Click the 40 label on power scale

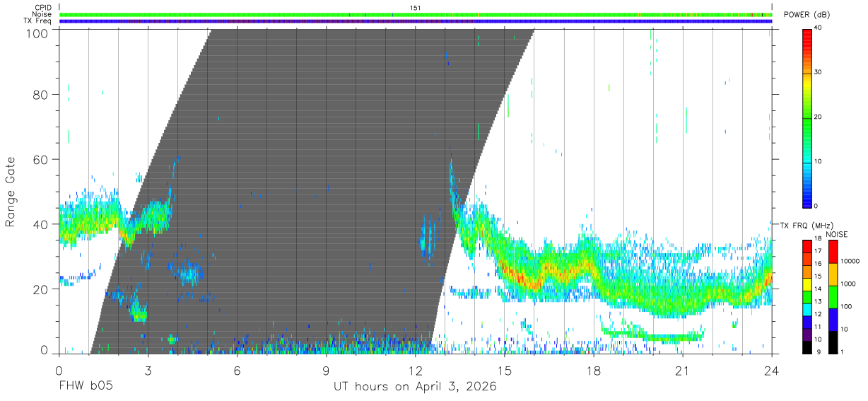click(818, 28)
